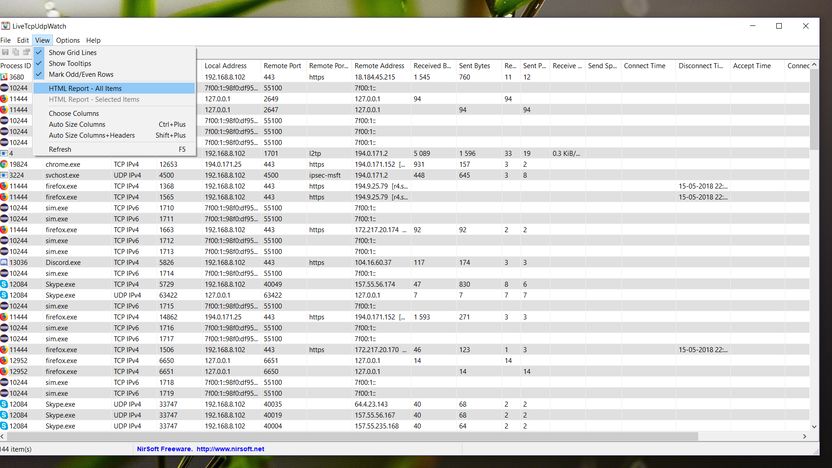Click the process icon for ID 3680
Image resolution: width=832 pixels, height=468 pixels.
point(4,77)
